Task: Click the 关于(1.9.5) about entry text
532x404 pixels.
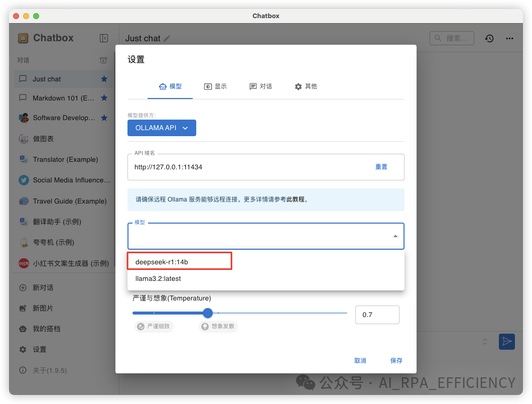Action: point(50,370)
